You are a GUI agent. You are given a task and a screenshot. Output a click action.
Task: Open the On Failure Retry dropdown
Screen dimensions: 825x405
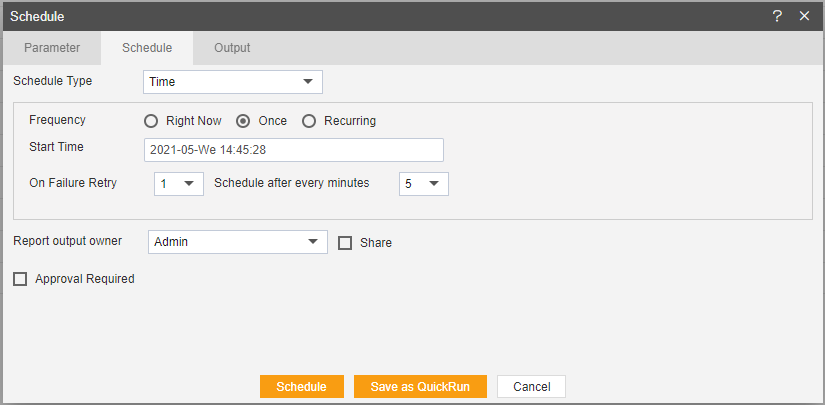pyautogui.click(x=179, y=184)
